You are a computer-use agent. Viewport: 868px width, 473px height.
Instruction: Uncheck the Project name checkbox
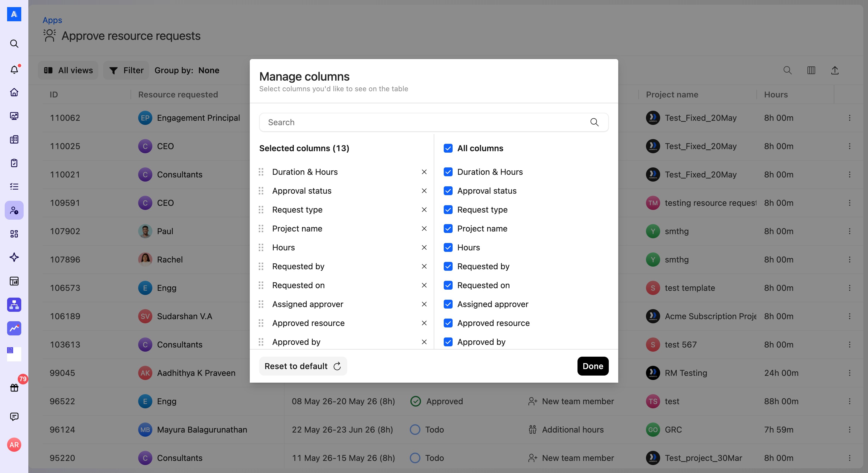click(448, 229)
